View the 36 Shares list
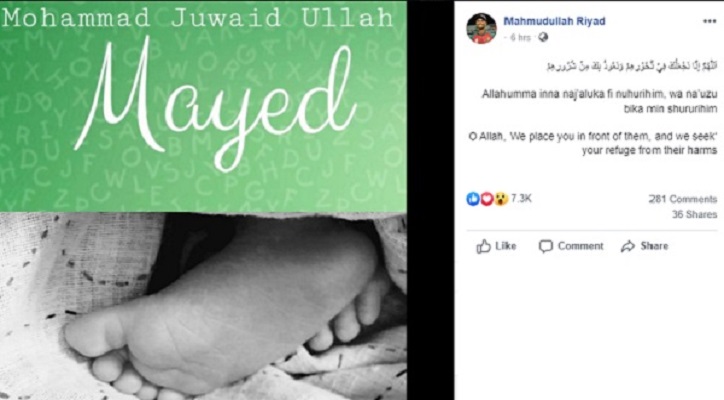 [x=694, y=214]
